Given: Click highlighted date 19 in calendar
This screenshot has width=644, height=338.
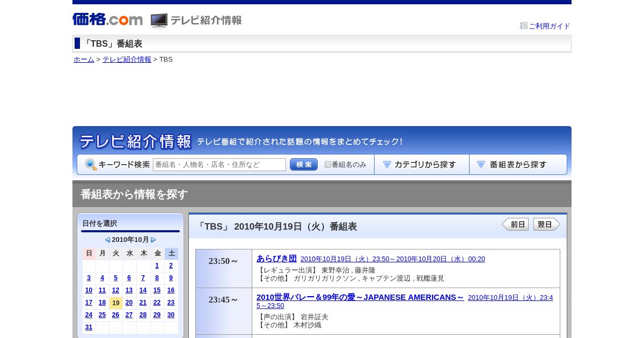Looking at the screenshot, I should tap(116, 303).
